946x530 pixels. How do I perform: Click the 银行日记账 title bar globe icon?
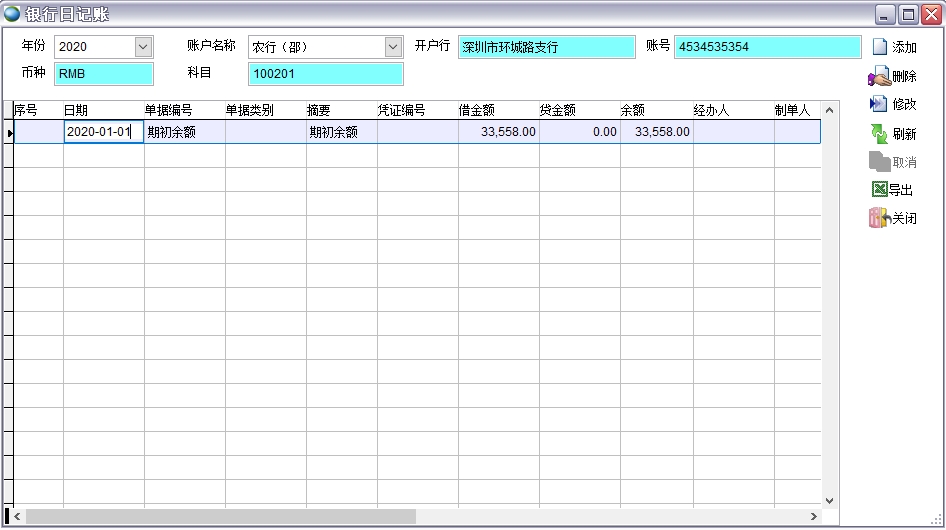tap(12, 14)
